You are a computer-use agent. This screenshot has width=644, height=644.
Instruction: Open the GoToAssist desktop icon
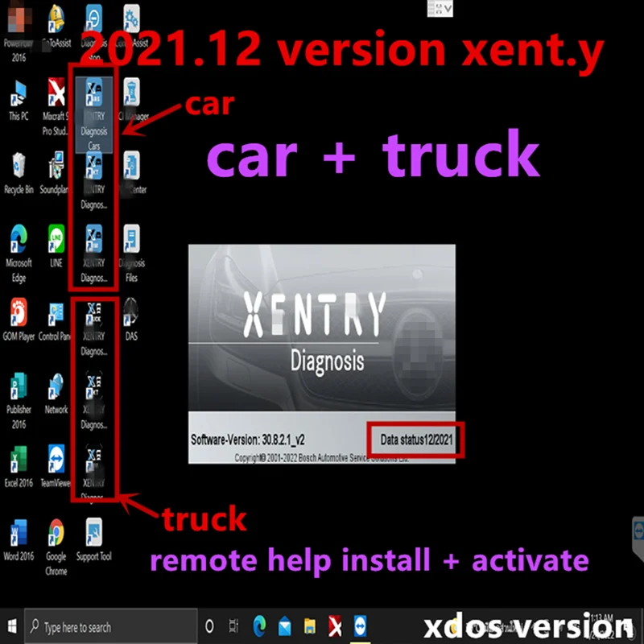coord(56,27)
